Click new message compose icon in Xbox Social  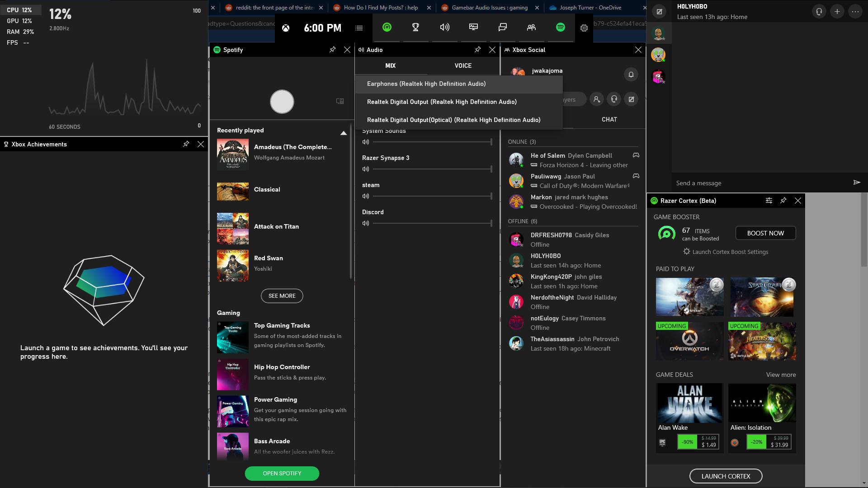click(631, 99)
